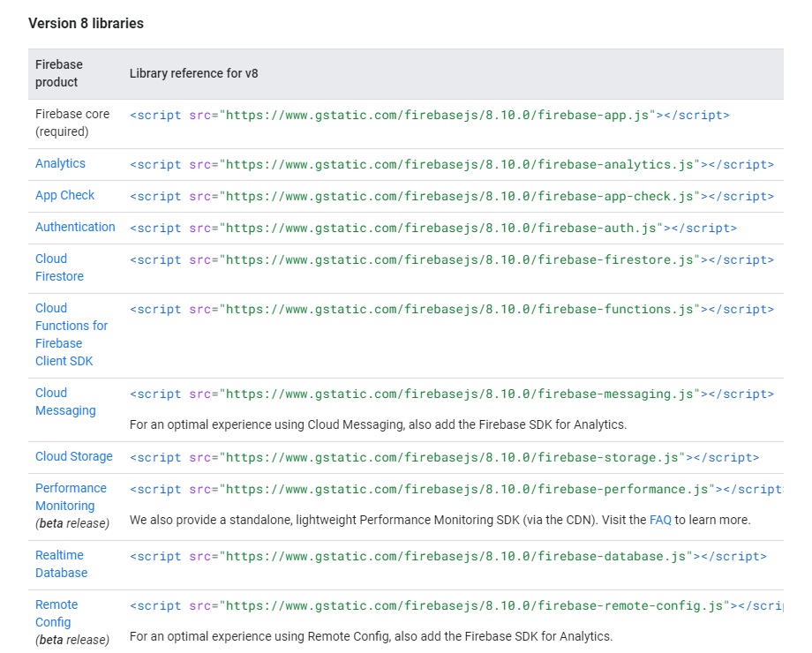Screen dimensions: 812x653
Task: Click the firebase-storage.js script snippet
Action: tap(444, 457)
